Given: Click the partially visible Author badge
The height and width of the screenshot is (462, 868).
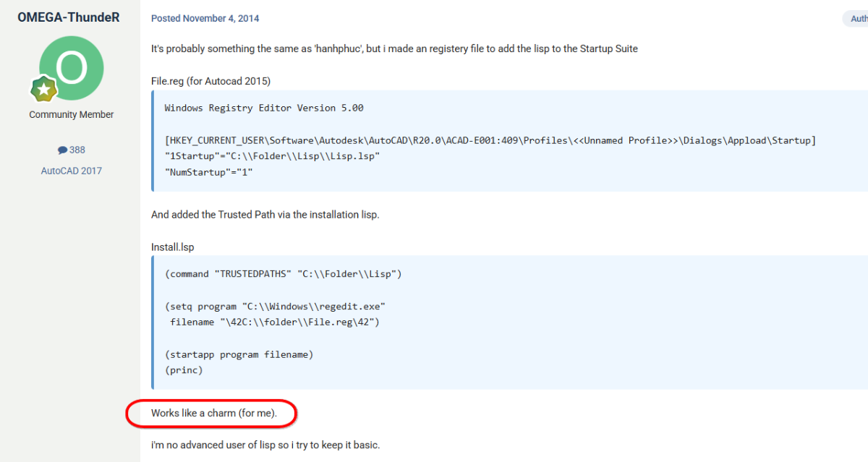Looking at the screenshot, I should tap(856, 19).
